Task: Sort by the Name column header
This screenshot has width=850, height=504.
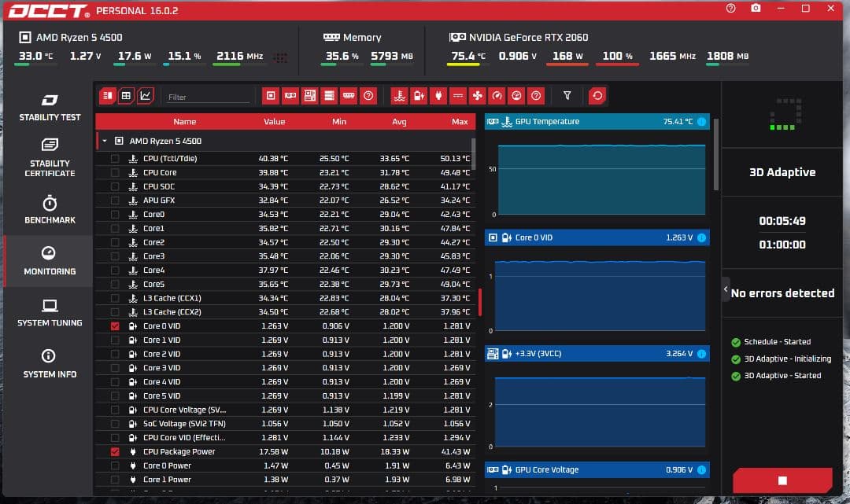Action: coord(185,122)
